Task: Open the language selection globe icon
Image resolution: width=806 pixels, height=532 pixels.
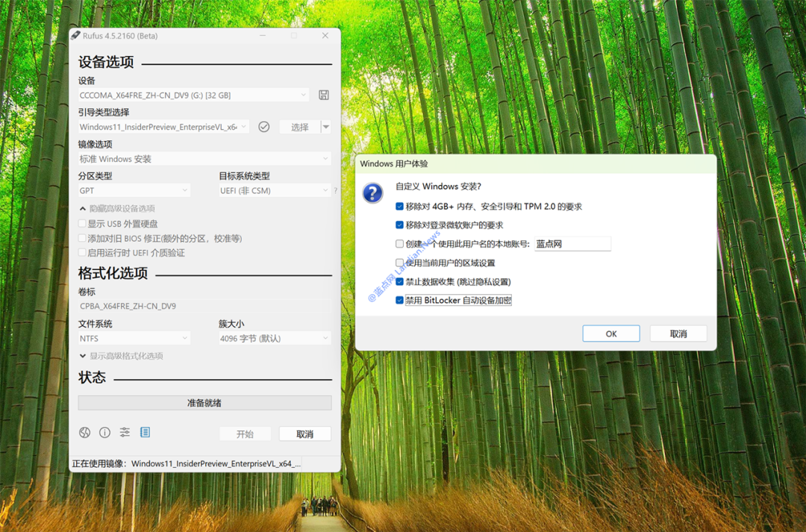Action: tap(84, 432)
